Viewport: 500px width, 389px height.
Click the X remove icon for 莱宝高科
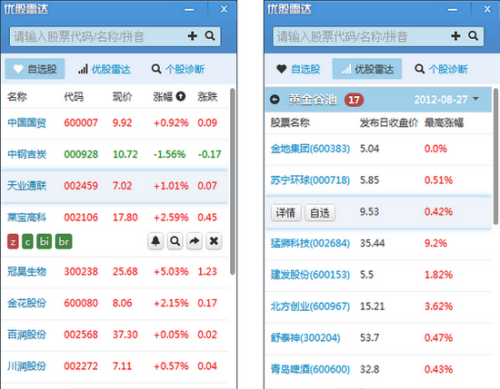(x=214, y=241)
